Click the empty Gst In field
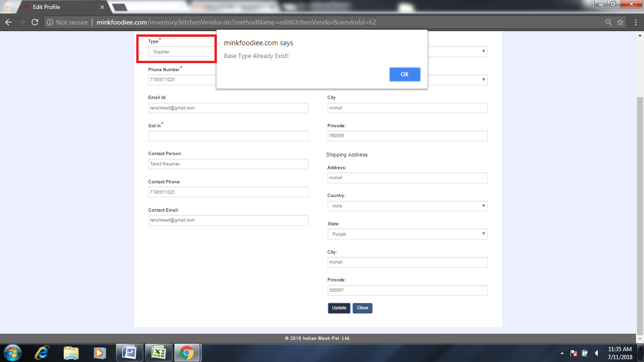Image resolution: width=644 pixels, height=362 pixels. (x=229, y=136)
